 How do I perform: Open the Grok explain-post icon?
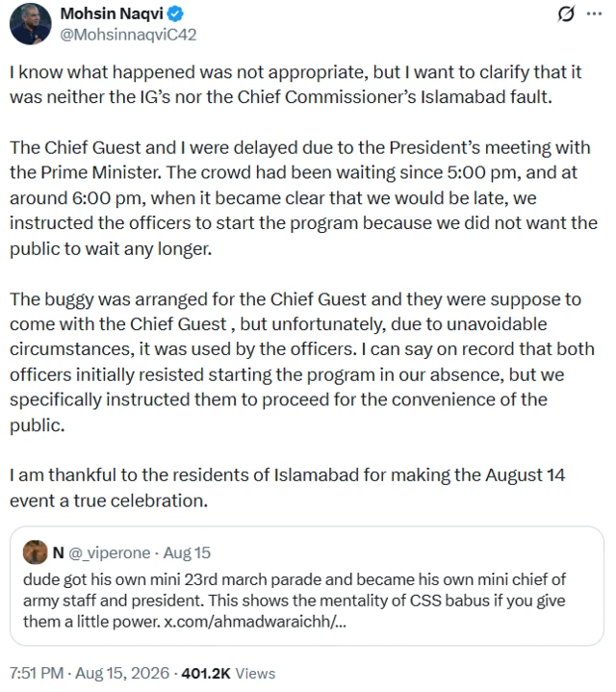pos(566,14)
